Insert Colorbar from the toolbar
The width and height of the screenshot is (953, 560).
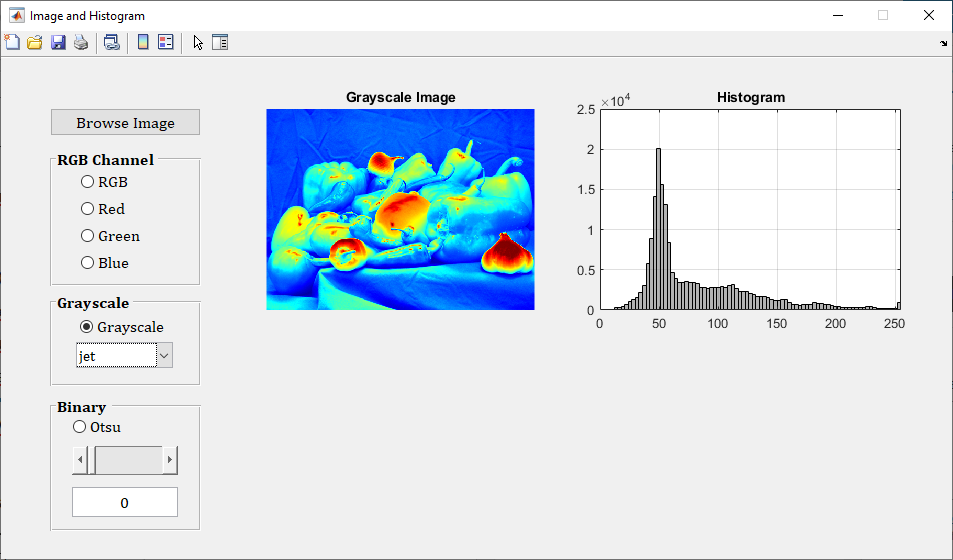(143, 42)
